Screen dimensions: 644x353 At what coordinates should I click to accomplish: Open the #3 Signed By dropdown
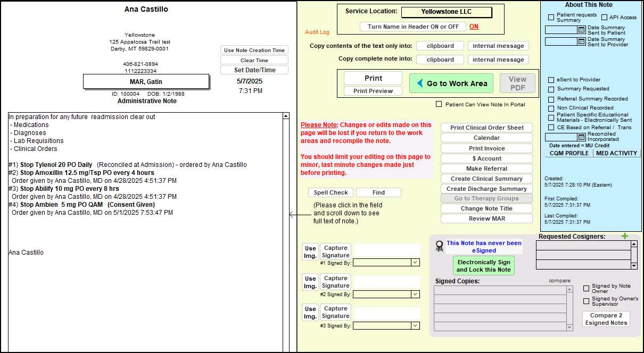[415, 325]
